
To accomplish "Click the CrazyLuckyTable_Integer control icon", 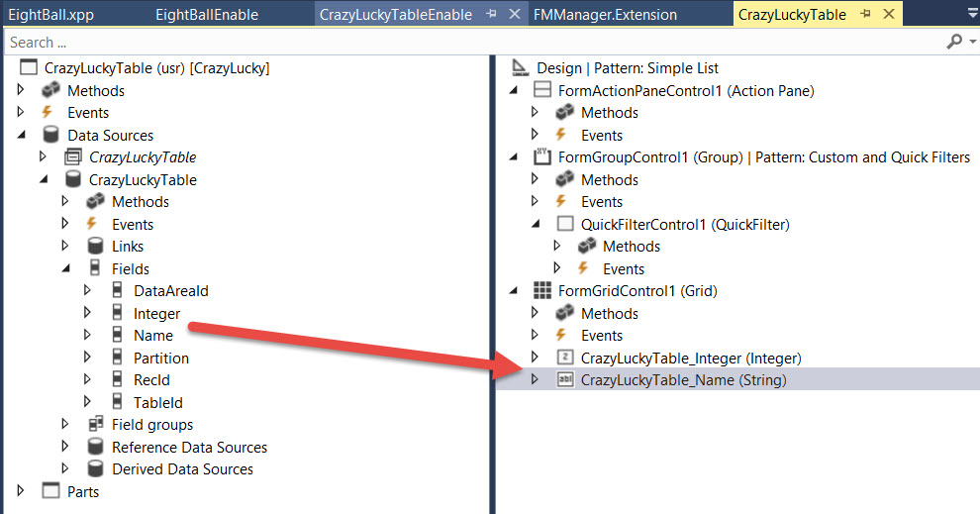I will click(x=564, y=358).
